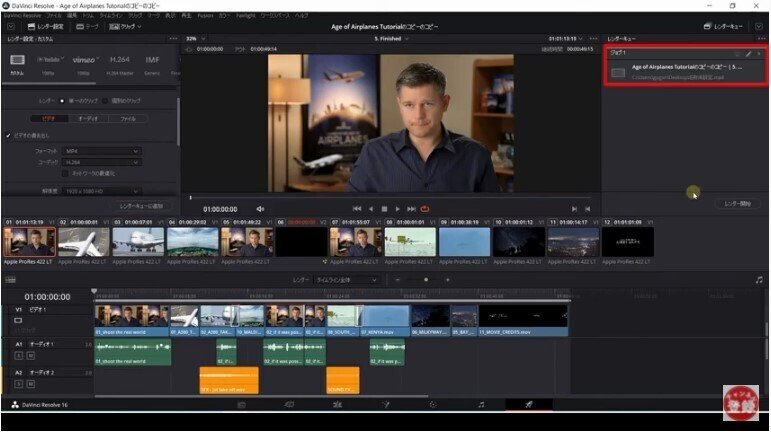This screenshot has height=432, width=771.
Task: Toggle the Export Video checkbox
Action: (8, 136)
